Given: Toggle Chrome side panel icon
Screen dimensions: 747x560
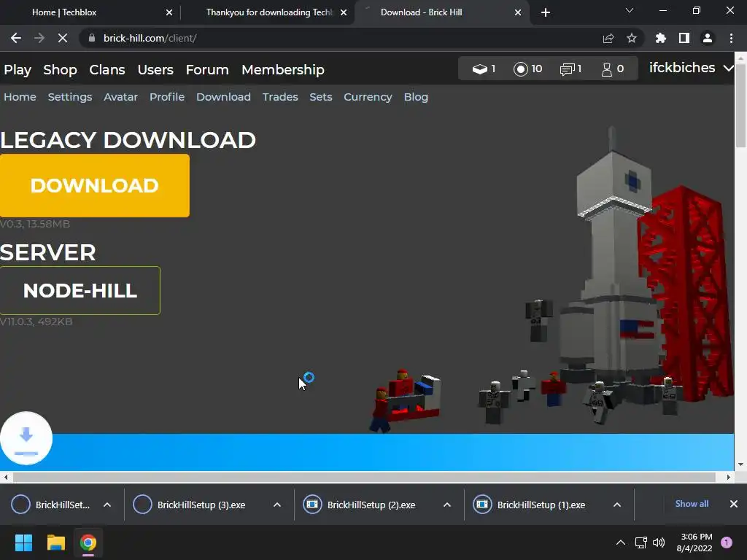Looking at the screenshot, I should [x=684, y=38].
